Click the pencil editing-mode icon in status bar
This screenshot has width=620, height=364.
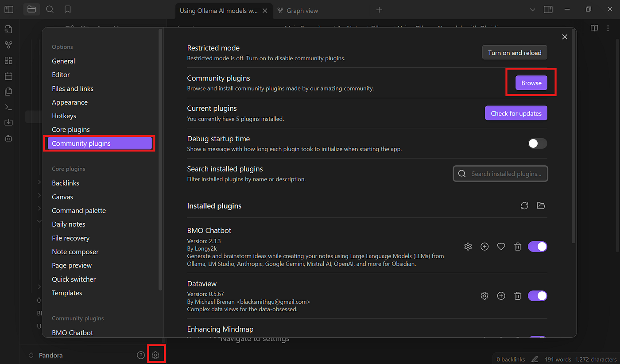coord(535,359)
